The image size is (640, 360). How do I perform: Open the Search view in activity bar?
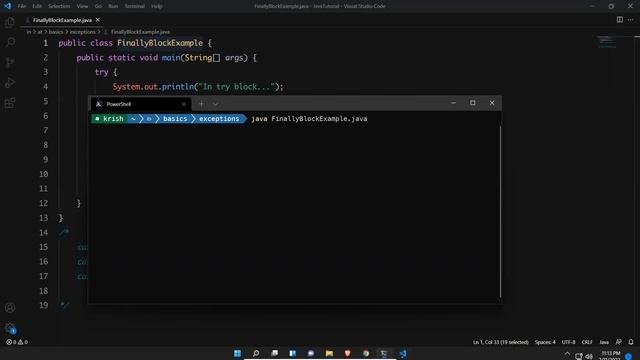pos(10,42)
